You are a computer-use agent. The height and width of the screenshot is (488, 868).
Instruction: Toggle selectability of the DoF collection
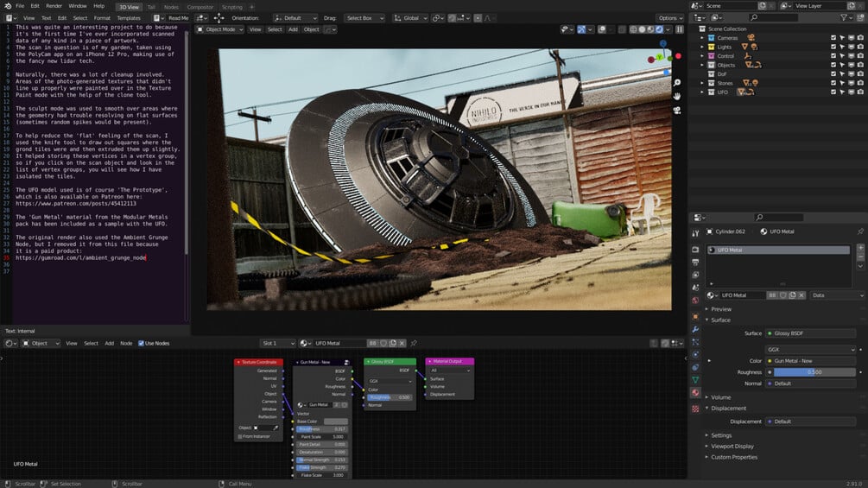(x=842, y=74)
